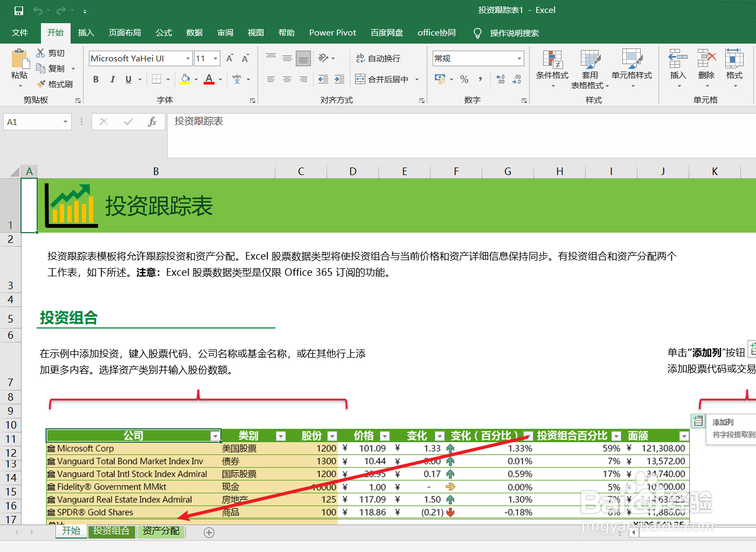Screen dimensions: 756x552
Task: Open the 文件 file tab
Action: click(20, 33)
